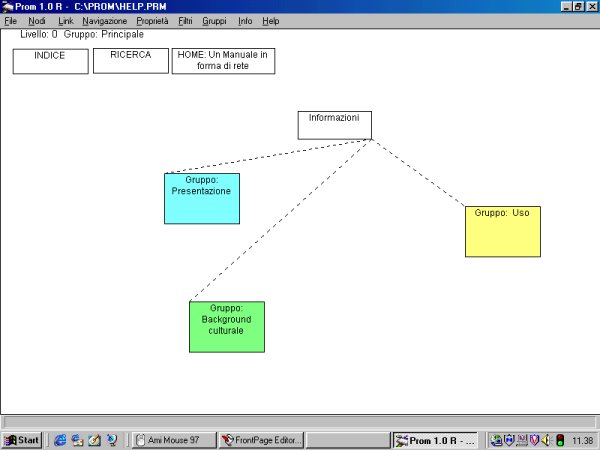Click the 11.38 system clock
The image size is (600, 450).
(582, 441)
